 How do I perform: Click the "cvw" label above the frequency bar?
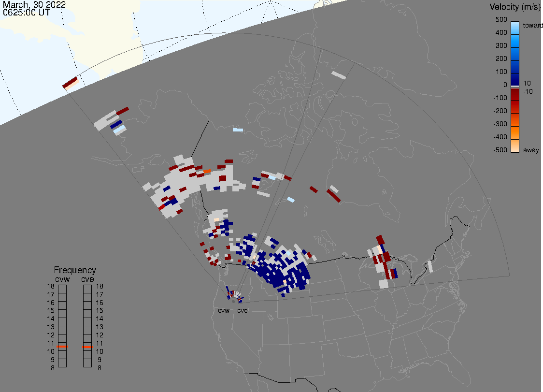point(62,279)
